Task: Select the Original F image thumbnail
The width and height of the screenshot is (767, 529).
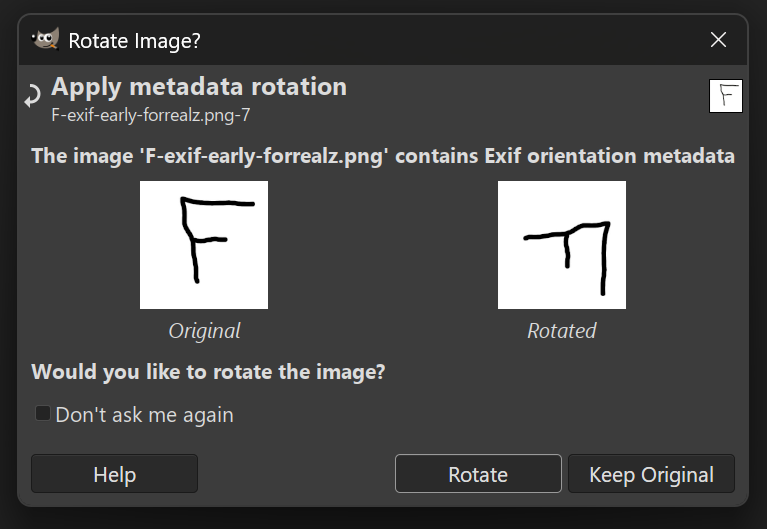Action: (204, 245)
